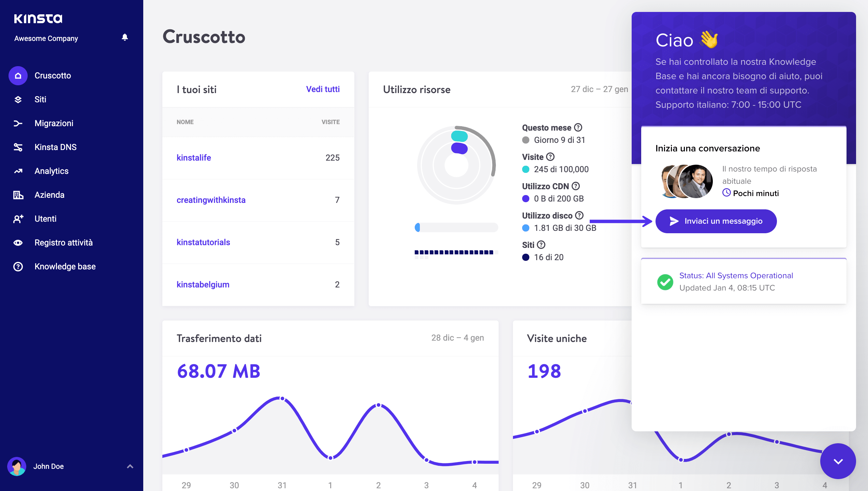Open the kinstabelgium site
Image resolution: width=868 pixels, height=491 pixels.
(x=203, y=285)
